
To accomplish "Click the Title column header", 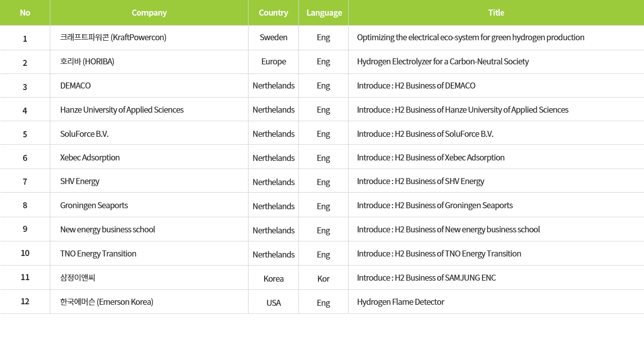I will coord(496,13).
